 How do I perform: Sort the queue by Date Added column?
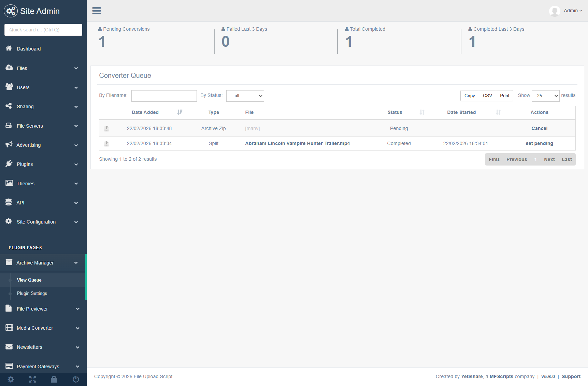point(145,112)
